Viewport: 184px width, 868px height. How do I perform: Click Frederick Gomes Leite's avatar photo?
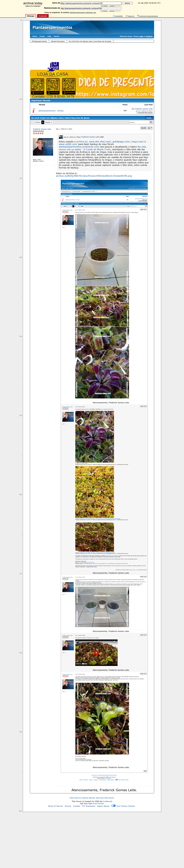coord(43,147)
